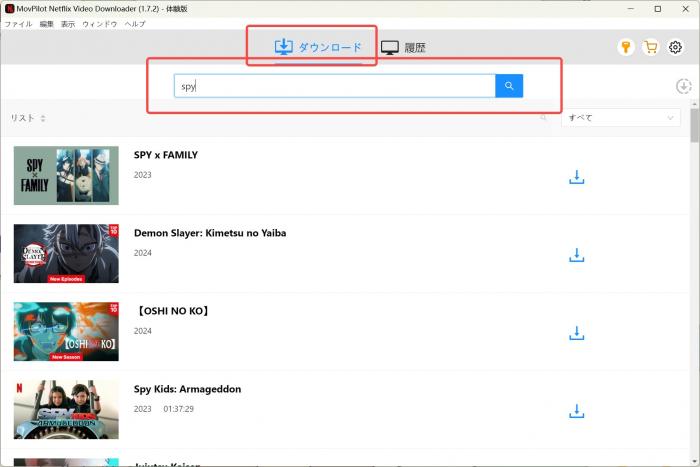Click the MovPilot app icon in title bar
Screen dimensions: 700x467
coord(9,8)
